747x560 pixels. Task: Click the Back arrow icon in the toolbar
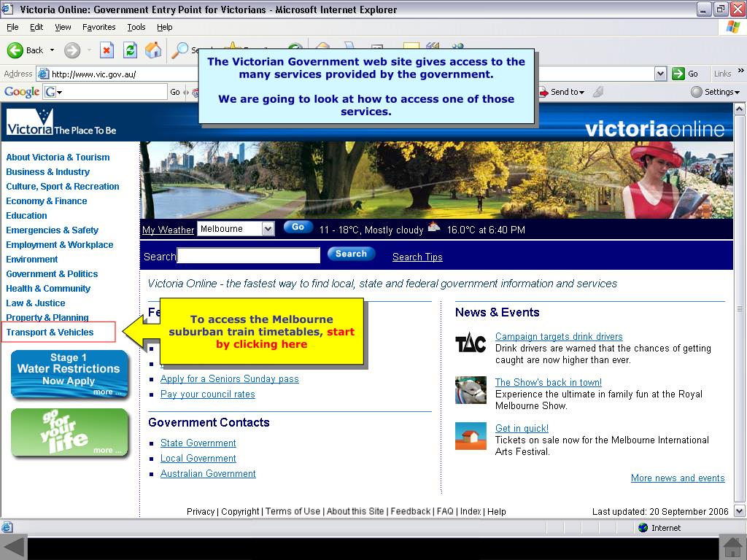coord(15,50)
